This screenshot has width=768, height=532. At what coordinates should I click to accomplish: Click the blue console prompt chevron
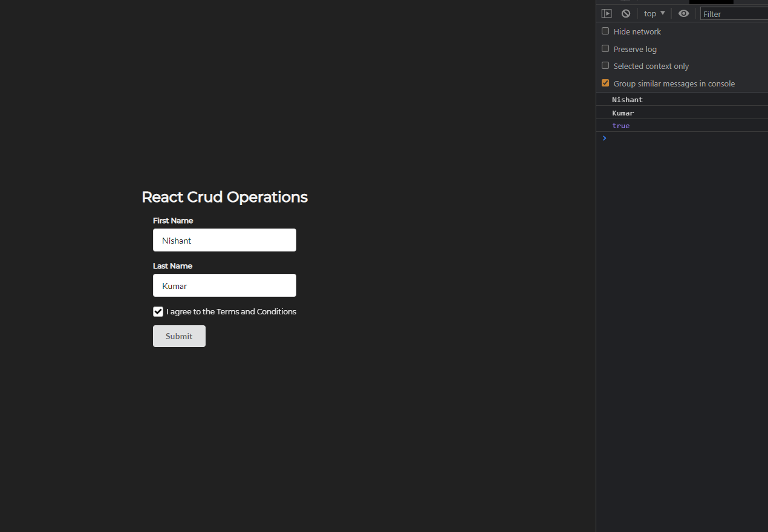(x=604, y=138)
